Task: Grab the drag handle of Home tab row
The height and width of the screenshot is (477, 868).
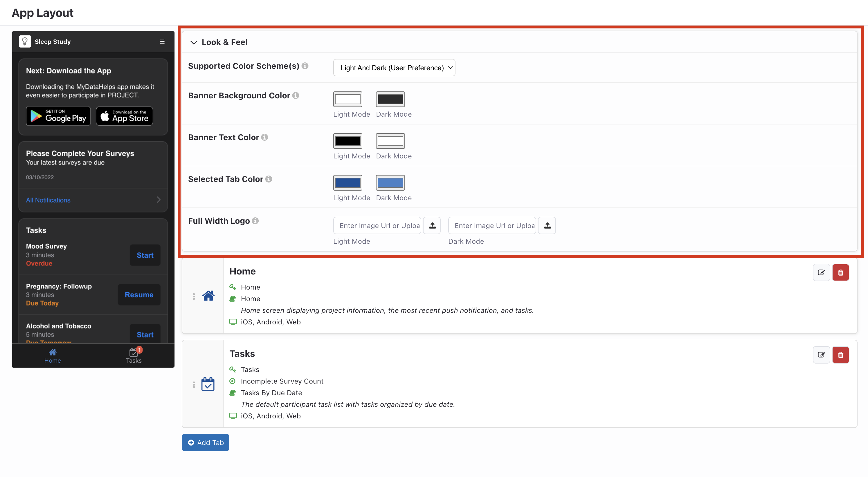Action: 194,296
